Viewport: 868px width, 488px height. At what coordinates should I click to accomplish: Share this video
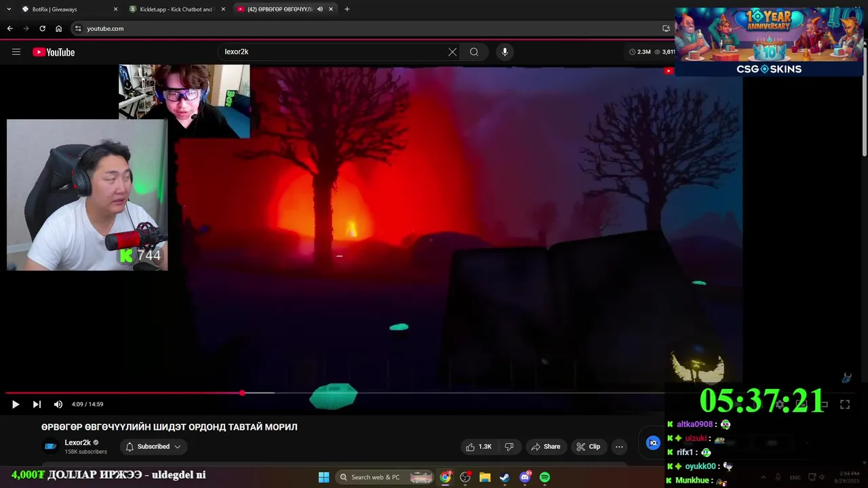pos(546,447)
